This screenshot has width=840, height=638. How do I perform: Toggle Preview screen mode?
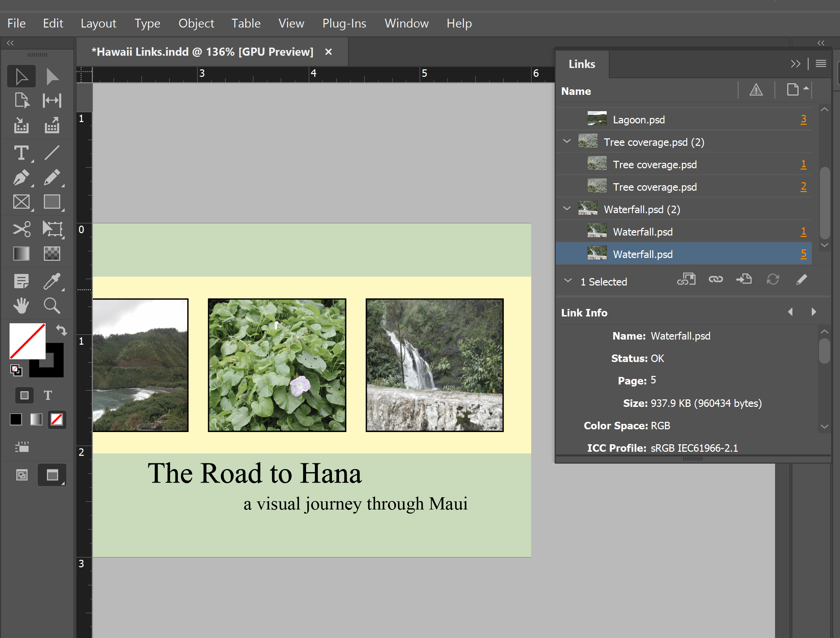pyautogui.click(x=52, y=475)
